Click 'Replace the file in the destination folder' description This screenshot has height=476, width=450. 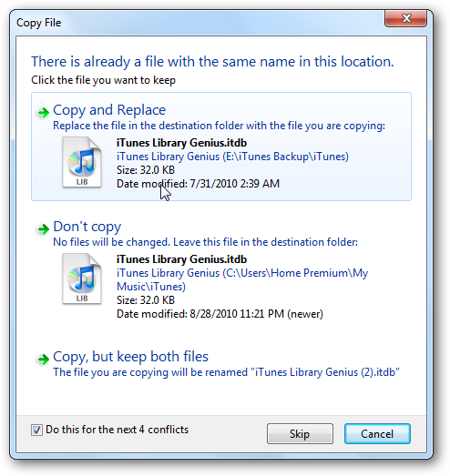tap(219, 126)
